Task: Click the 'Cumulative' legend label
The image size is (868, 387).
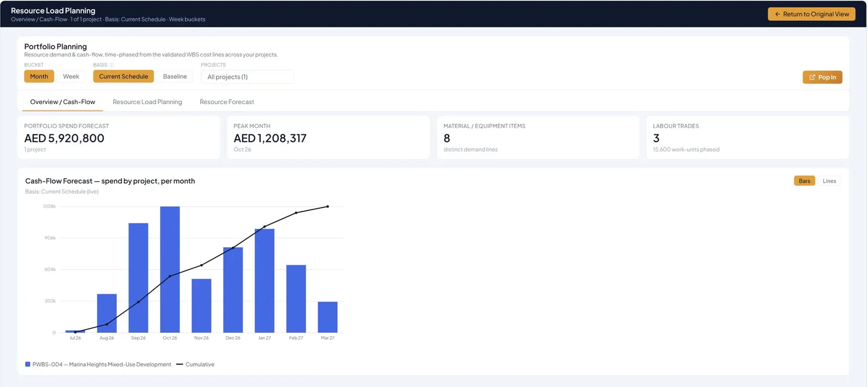Action: point(200,364)
